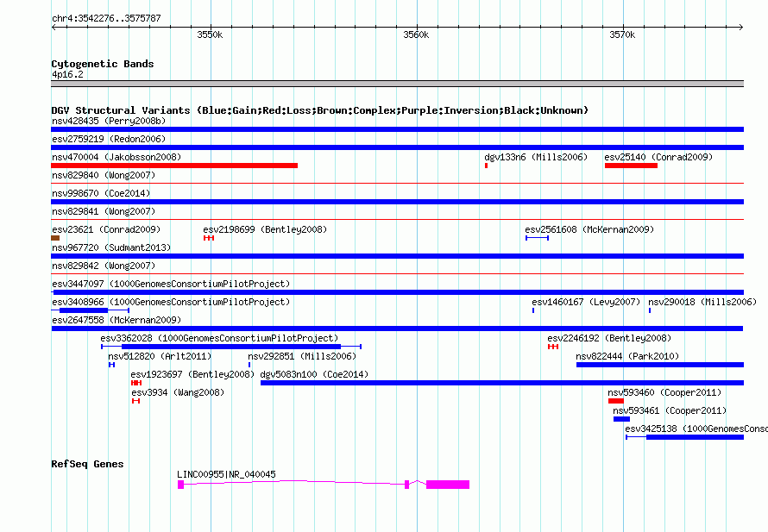Open the LINC00955|NR_040045 gene label

click(x=226, y=474)
